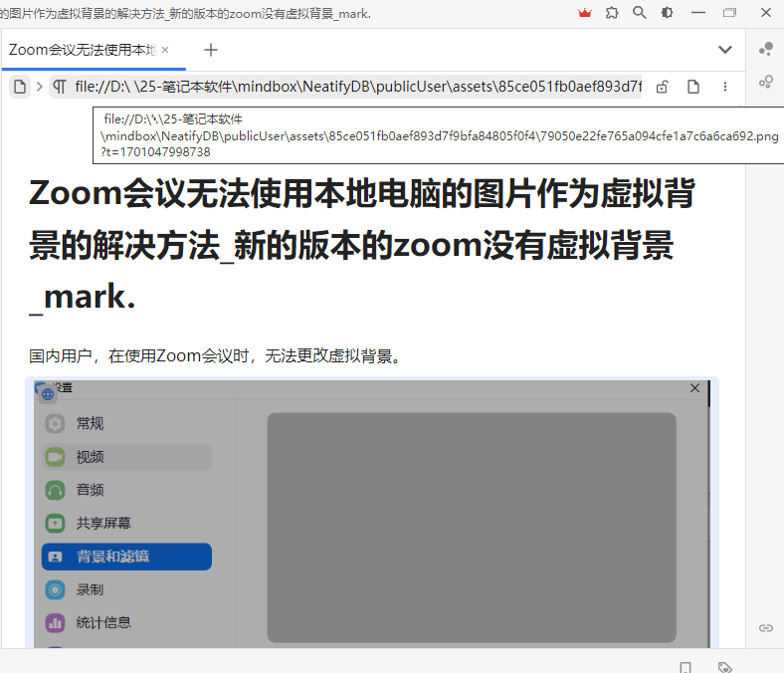Open the puzzle-piece plugins icon
This screenshot has width=784, height=673.
pyautogui.click(x=612, y=13)
